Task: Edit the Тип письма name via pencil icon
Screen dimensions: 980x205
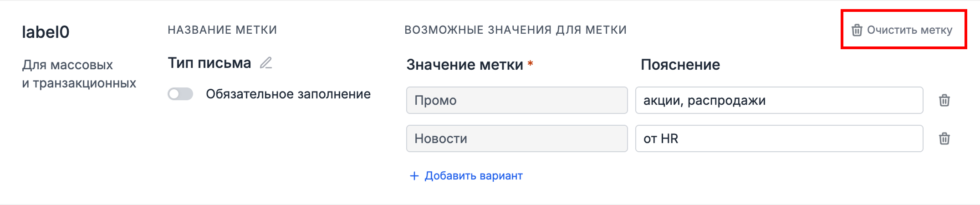Action: click(266, 63)
